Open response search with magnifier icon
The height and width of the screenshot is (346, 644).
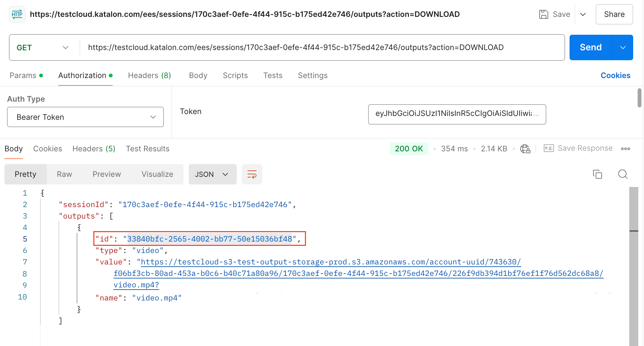[622, 174]
